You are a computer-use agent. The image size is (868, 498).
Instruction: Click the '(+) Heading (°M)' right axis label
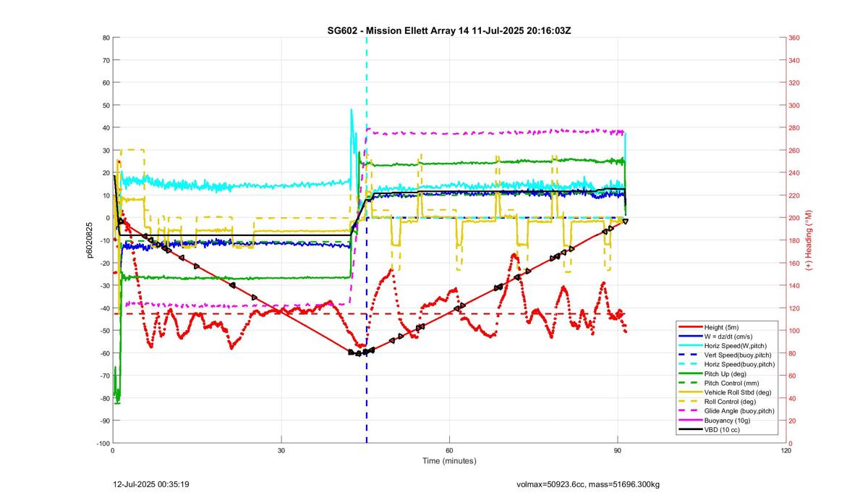[x=809, y=240]
